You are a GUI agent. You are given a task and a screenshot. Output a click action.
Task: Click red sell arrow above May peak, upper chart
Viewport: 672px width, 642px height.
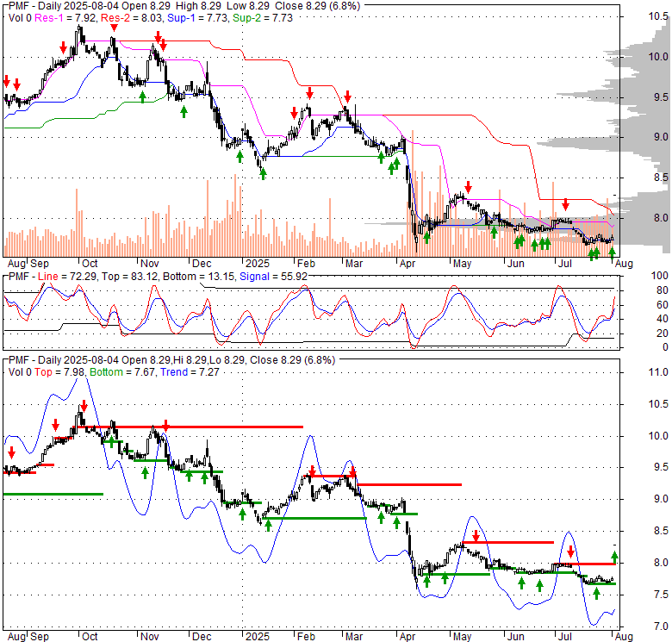click(x=468, y=187)
